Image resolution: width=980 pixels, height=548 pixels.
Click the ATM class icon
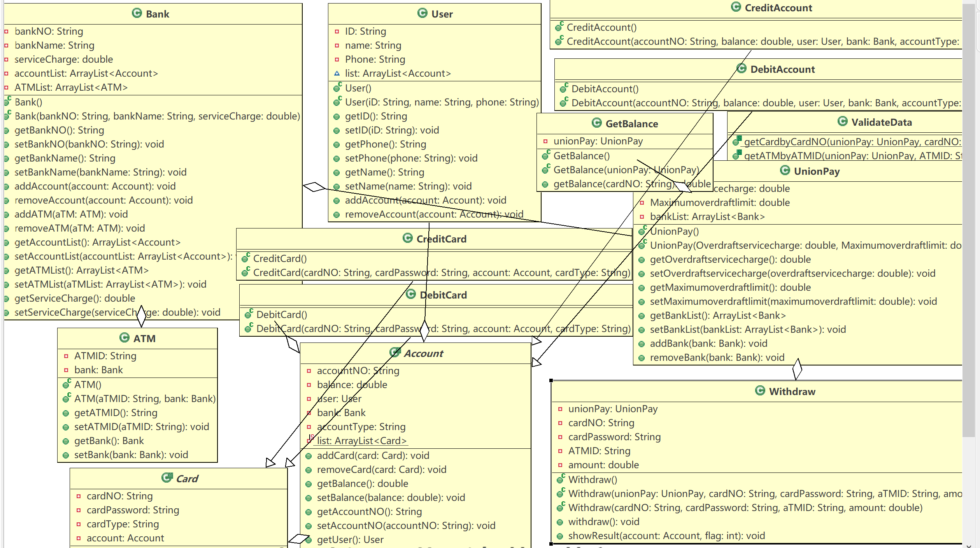124,338
